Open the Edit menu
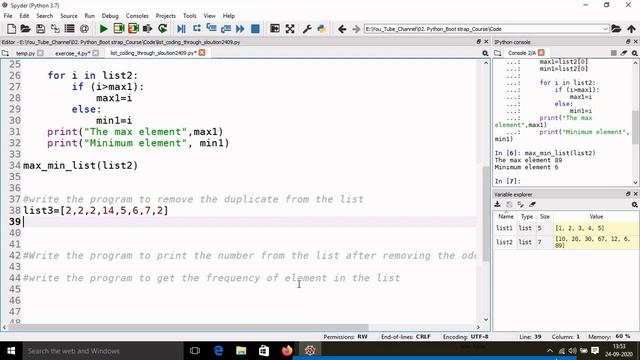The height and width of the screenshot is (360, 640). pos(24,16)
